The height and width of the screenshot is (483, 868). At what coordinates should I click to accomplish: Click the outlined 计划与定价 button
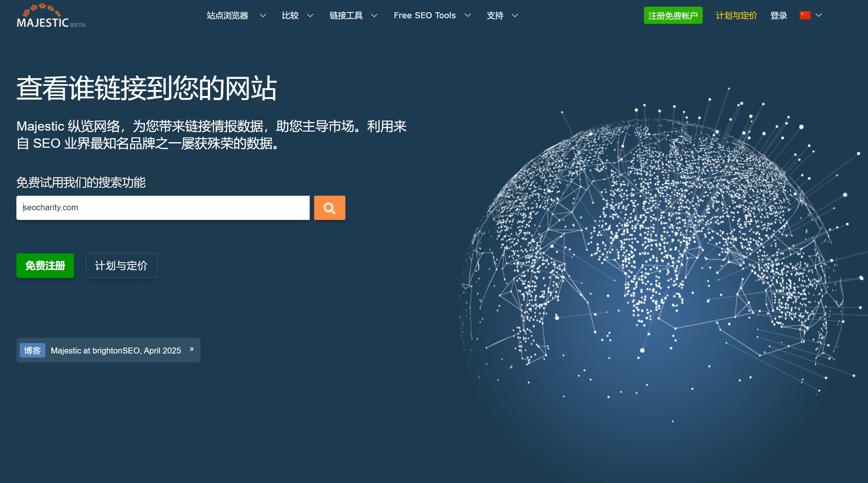tap(121, 266)
